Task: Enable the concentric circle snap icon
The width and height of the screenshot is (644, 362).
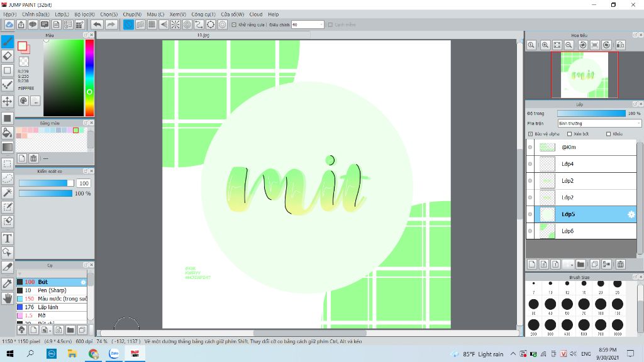Action: [187, 25]
